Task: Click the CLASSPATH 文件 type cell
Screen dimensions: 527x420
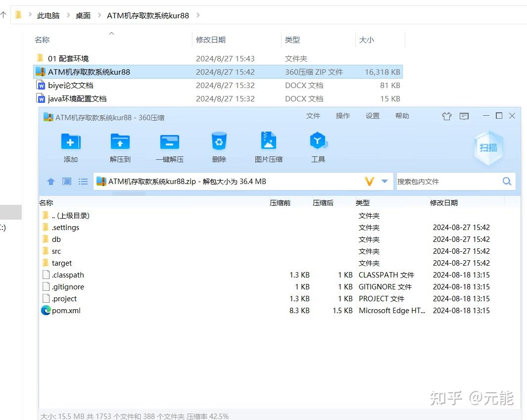Action: coord(386,275)
